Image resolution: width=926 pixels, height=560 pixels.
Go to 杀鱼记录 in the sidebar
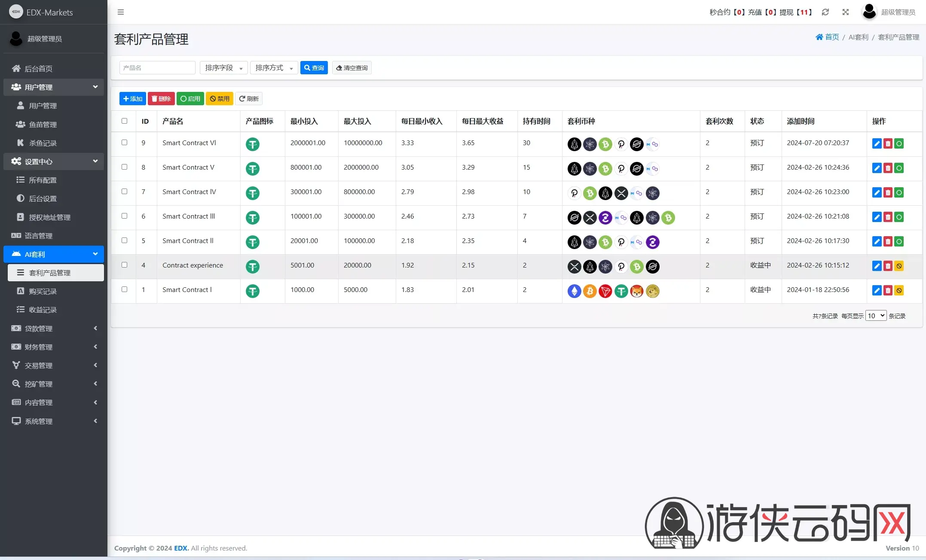click(x=56, y=143)
